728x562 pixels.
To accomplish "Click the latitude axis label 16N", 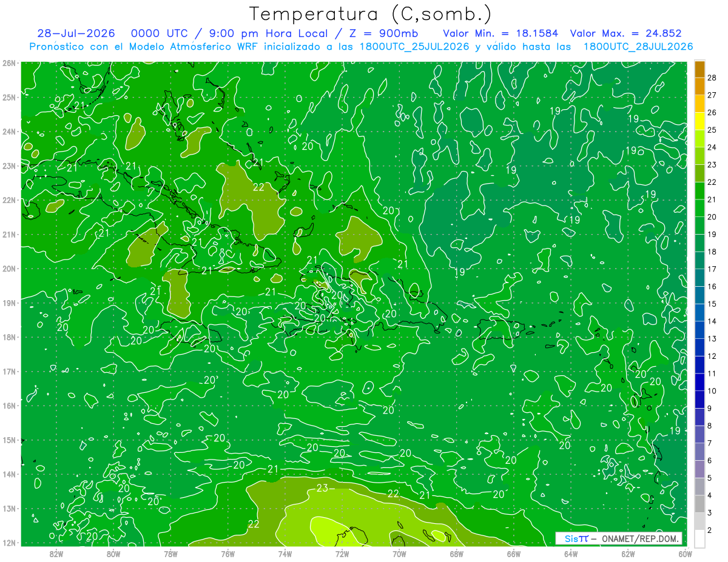I will click(9, 406).
